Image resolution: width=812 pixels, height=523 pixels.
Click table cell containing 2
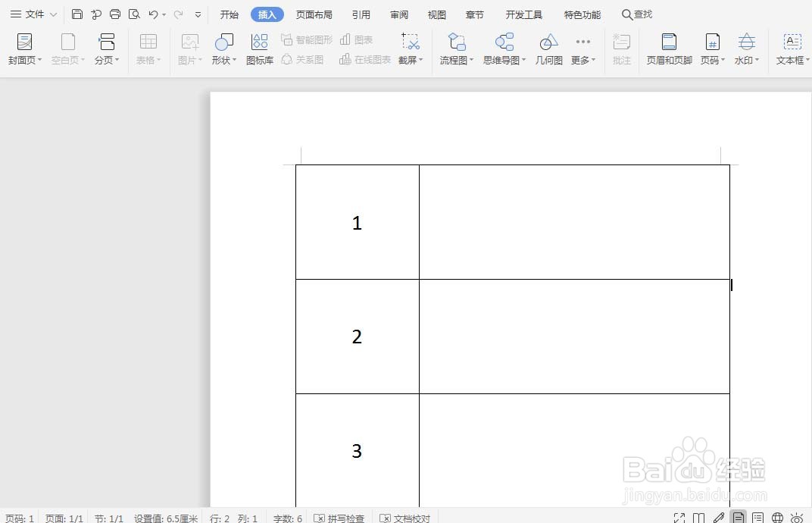pos(358,337)
